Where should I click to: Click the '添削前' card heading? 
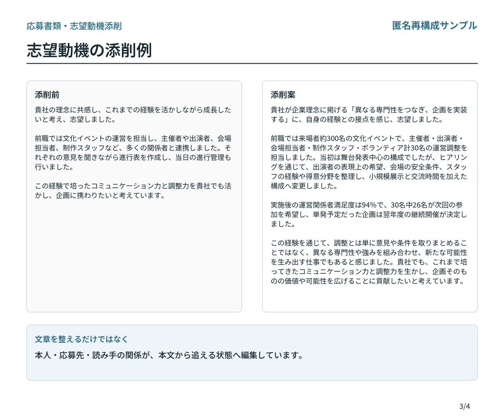tap(47, 95)
